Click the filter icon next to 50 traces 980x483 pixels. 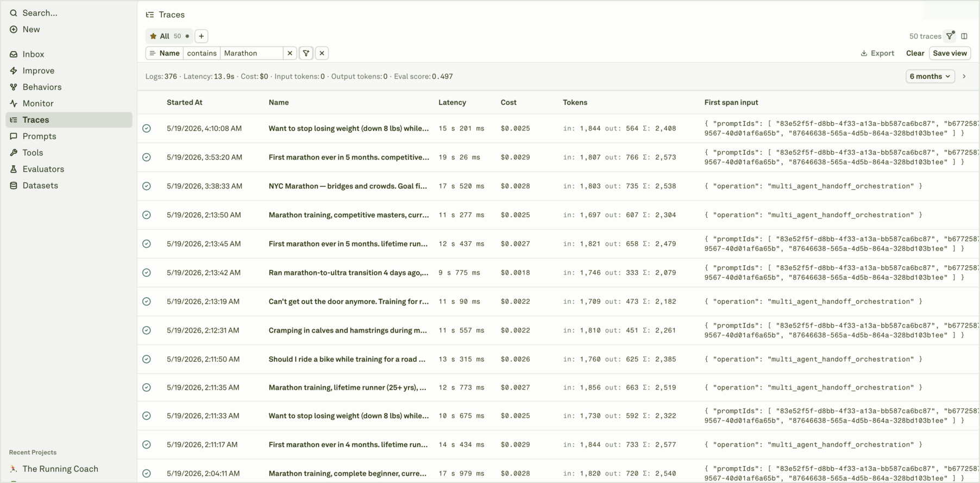pyautogui.click(x=950, y=36)
